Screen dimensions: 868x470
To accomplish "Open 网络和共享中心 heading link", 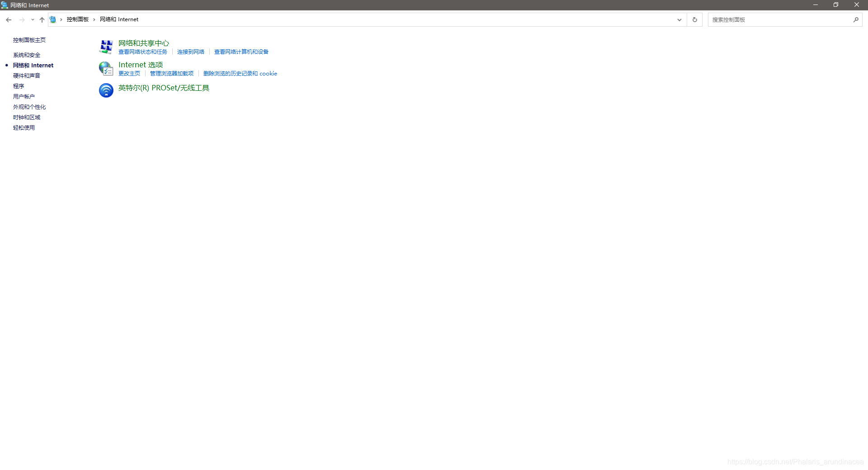I will [x=144, y=43].
